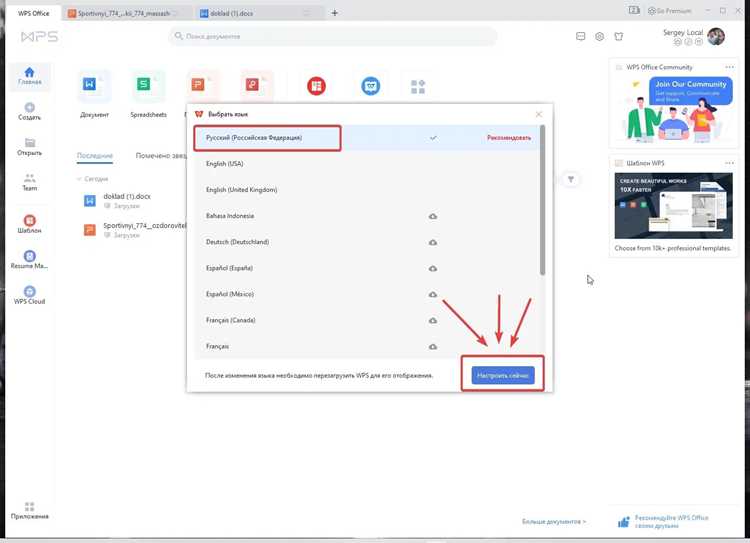The image size is (750, 543).
Task: Select the Team sidebar icon
Action: coord(29,182)
